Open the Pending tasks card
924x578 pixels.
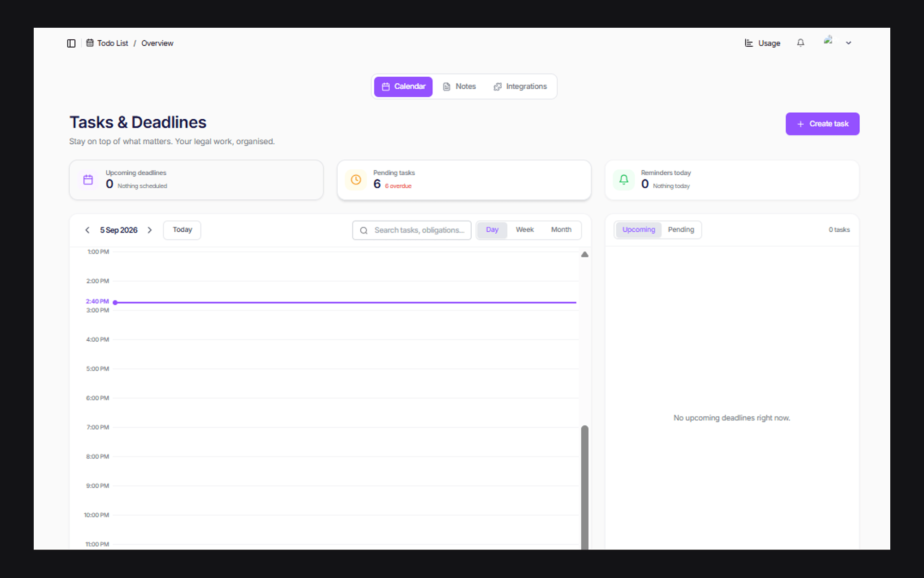pos(464,180)
